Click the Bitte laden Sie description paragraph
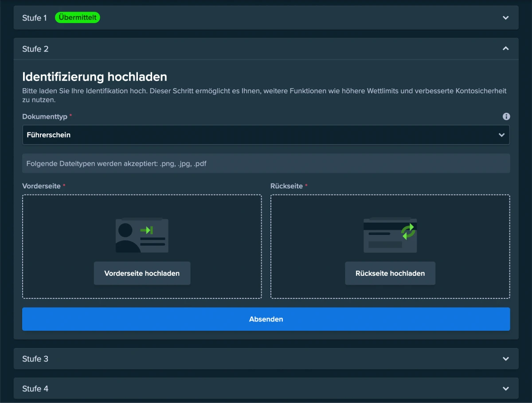The height and width of the screenshot is (403, 532). click(264, 95)
